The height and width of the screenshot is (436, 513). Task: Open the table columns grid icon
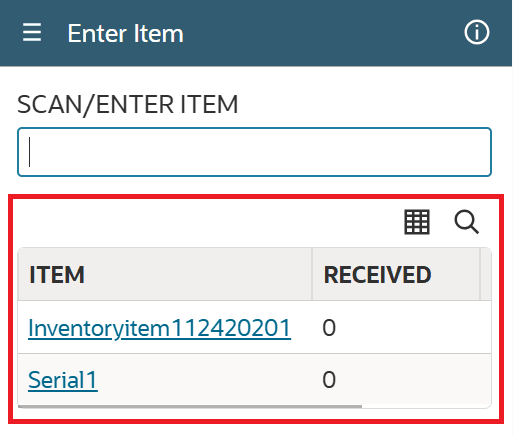417,222
